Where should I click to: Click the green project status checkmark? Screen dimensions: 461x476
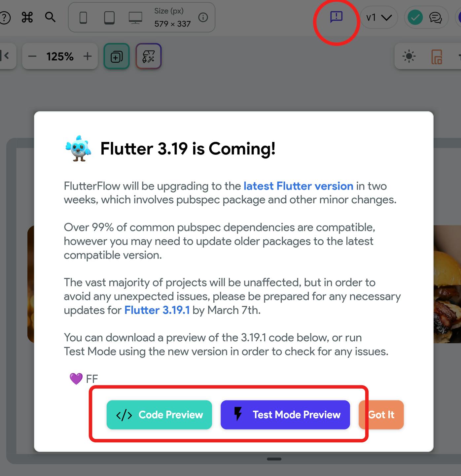(x=415, y=17)
